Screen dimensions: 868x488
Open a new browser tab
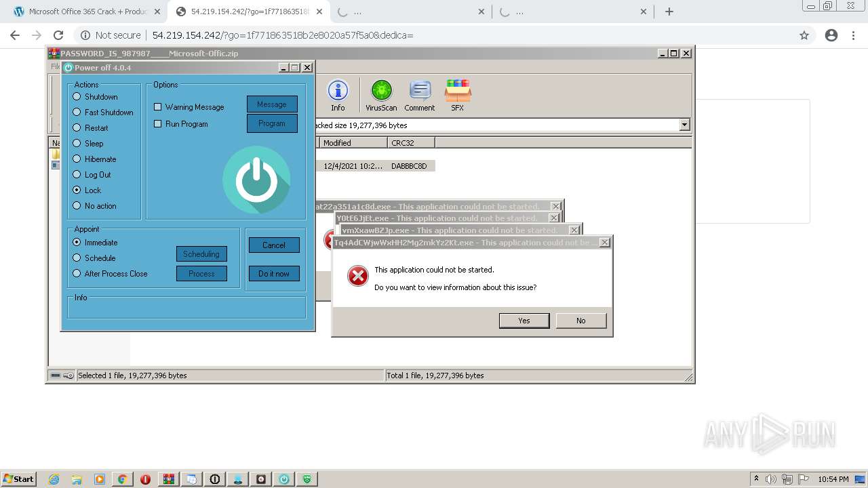[x=669, y=12]
